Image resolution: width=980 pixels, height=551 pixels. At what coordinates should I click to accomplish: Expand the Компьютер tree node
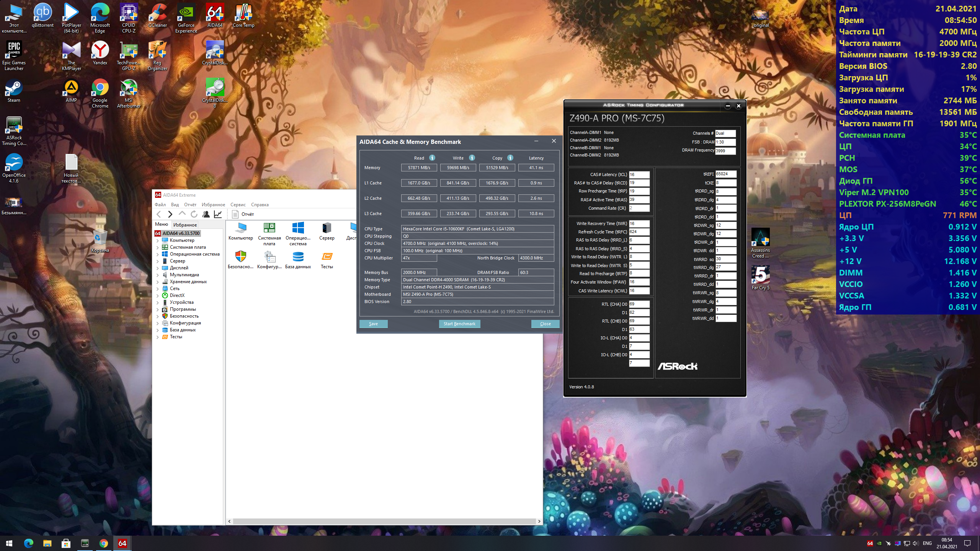click(x=157, y=241)
